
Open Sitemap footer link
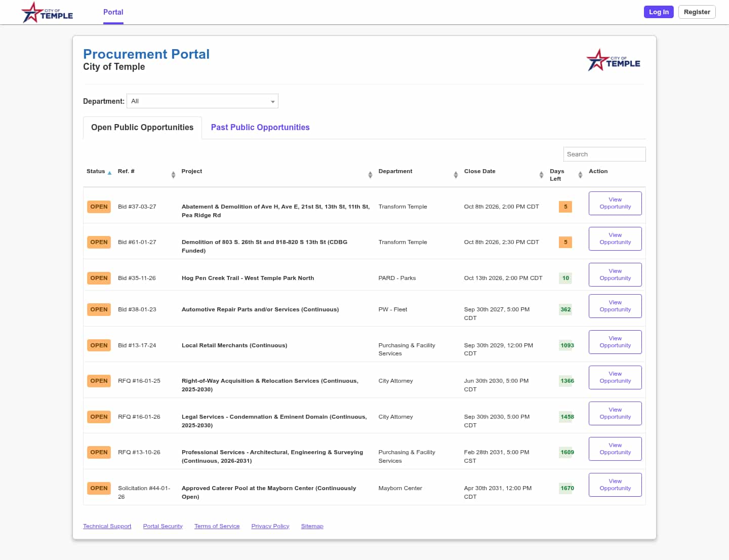coord(312,526)
